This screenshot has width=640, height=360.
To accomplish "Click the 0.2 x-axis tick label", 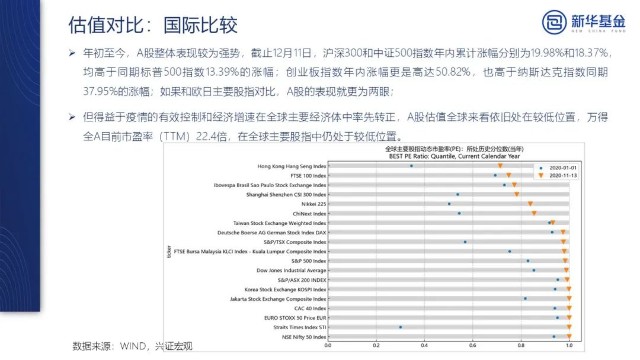I will click(x=376, y=345).
